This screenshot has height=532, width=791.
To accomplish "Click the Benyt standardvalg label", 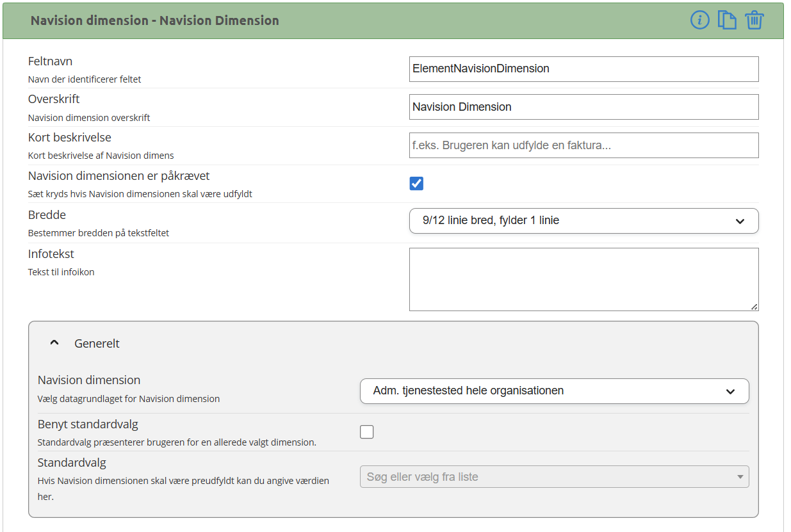I will click(x=88, y=424).
